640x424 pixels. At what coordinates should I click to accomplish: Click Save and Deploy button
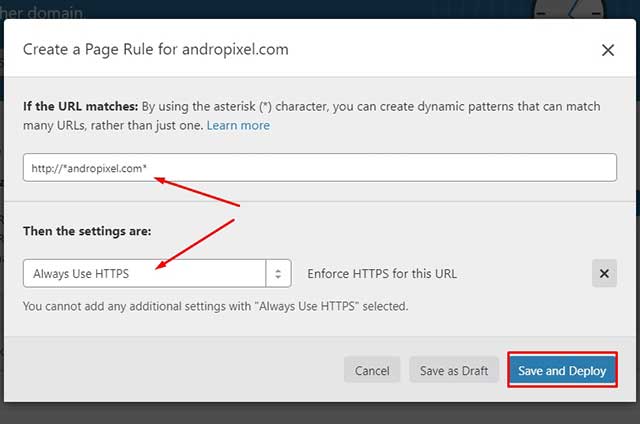click(x=562, y=370)
